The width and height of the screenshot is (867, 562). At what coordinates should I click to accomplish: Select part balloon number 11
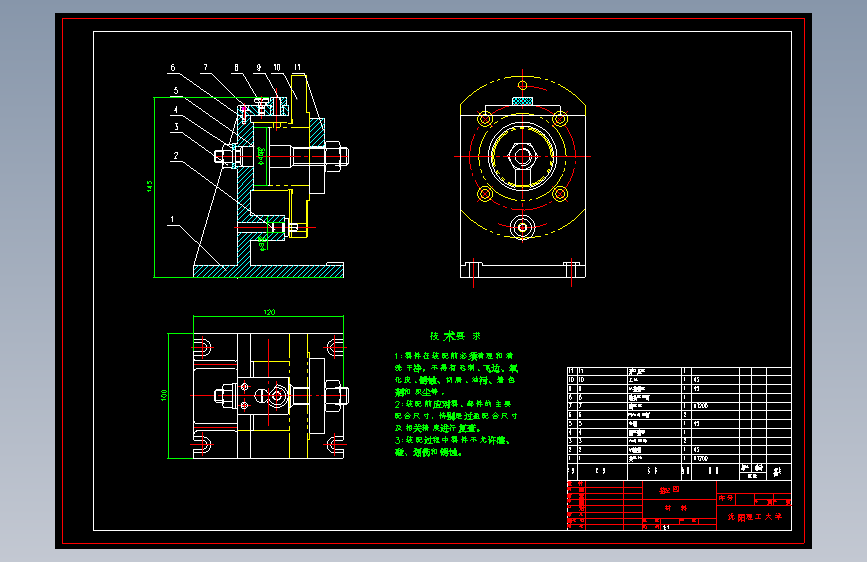[x=297, y=67]
